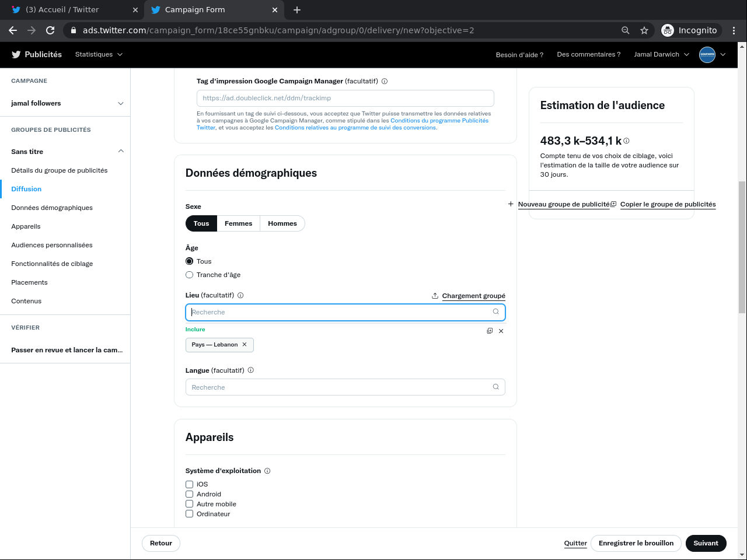Click the Twitter Publicités bird logo

coord(16,54)
